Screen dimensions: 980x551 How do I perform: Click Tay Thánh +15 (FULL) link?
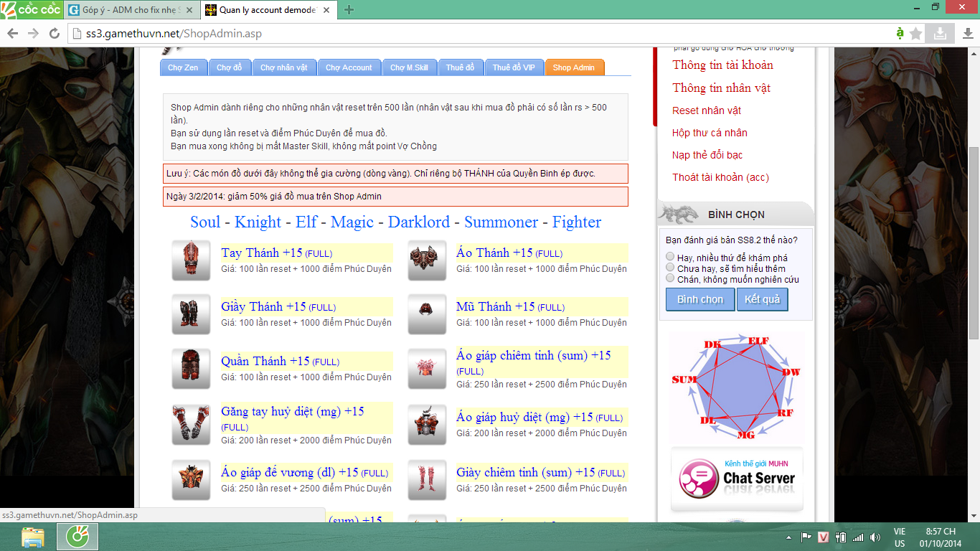click(277, 253)
